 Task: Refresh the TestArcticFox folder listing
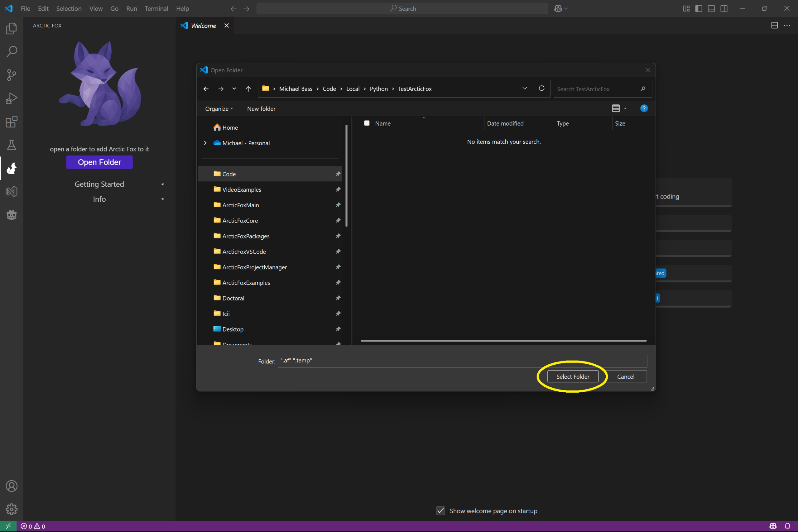click(541, 88)
